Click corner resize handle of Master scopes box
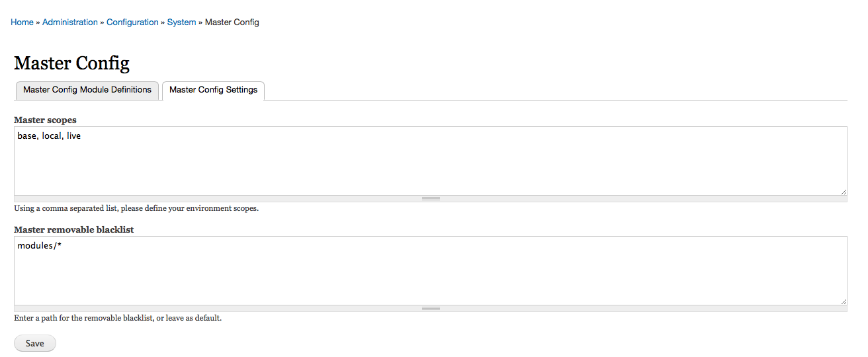Viewport: 868px width, 357px height. tap(844, 192)
